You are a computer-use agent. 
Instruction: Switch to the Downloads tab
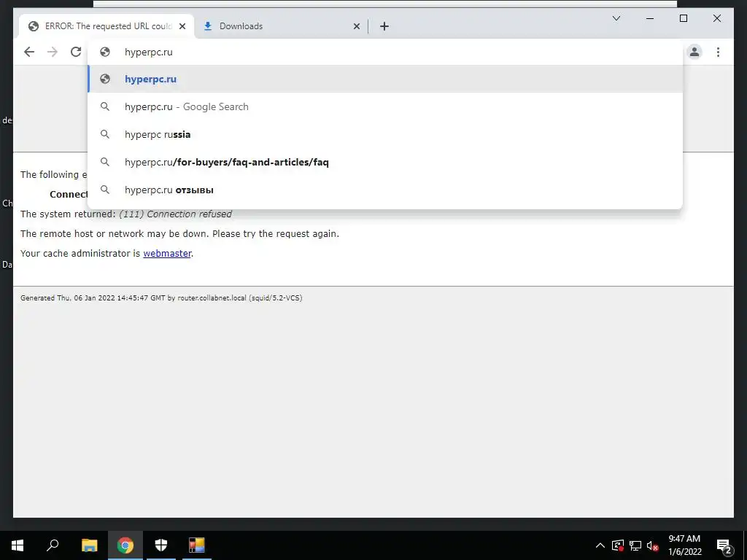[281, 26]
